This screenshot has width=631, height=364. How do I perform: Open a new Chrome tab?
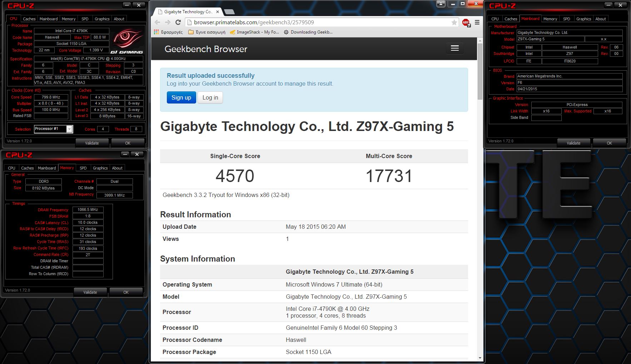(229, 12)
